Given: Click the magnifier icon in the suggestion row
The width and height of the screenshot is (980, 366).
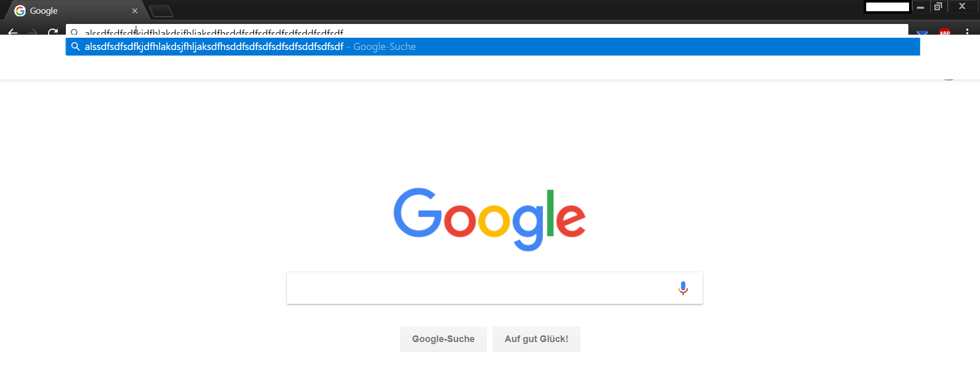Looking at the screenshot, I should pyautogui.click(x=75, y=46).
